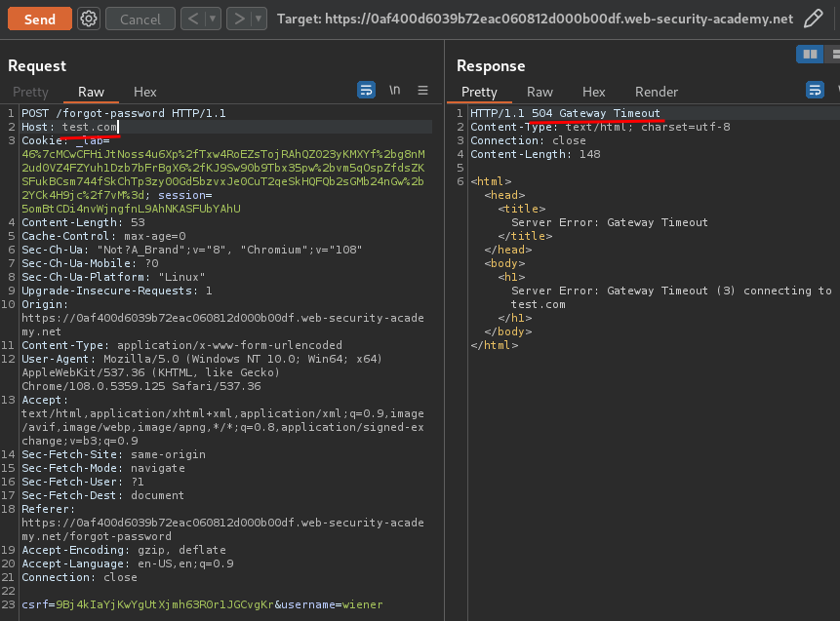
Task: Click the Sec-Ch-Ua-Mobile: ?0 header
Action: click(90, 263)
